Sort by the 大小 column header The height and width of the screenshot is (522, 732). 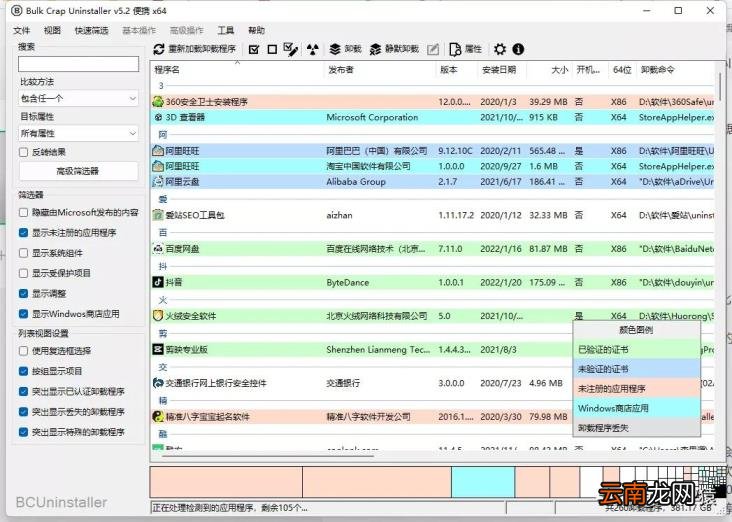(549, 70)
